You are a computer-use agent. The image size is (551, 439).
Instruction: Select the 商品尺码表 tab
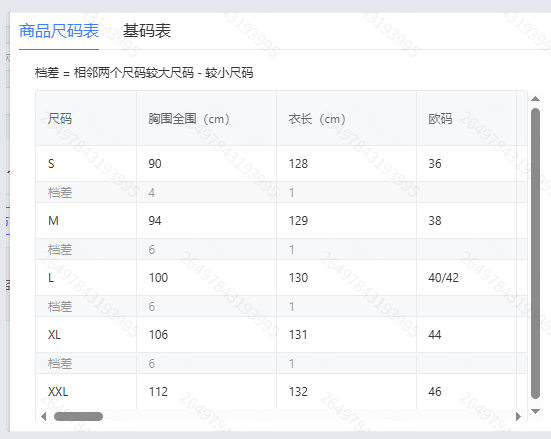click(59, 31)
